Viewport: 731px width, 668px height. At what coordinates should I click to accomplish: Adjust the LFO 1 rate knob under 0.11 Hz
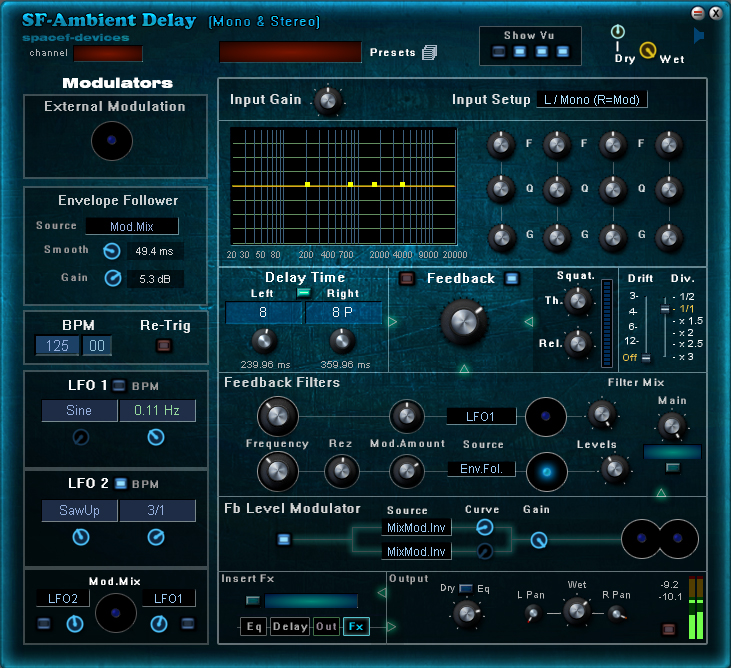tap(156, 437)
